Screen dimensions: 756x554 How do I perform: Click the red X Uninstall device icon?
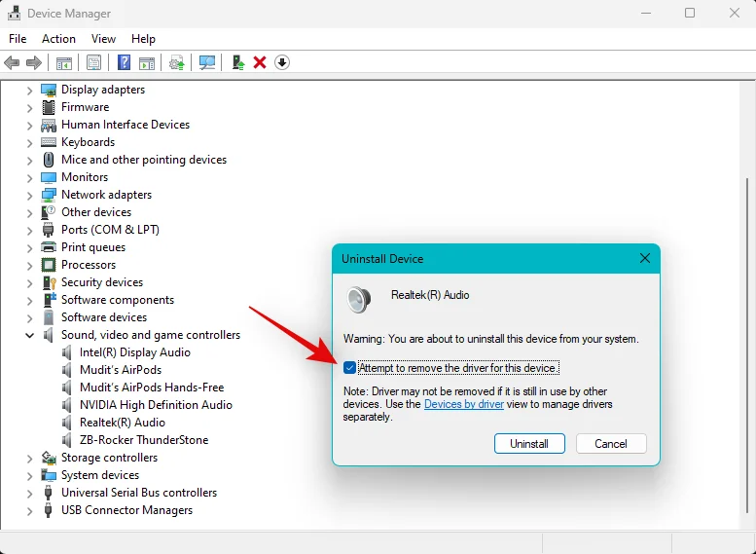pos(260,62)
